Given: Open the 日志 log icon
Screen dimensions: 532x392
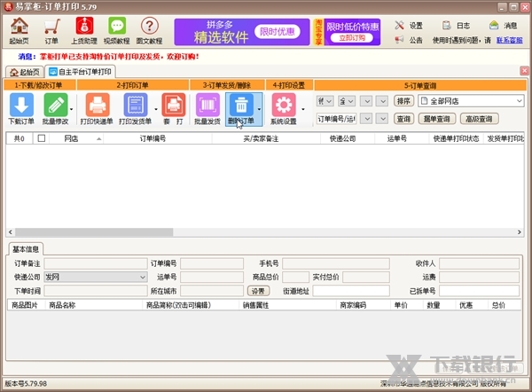Looking at the screenshot, I should coord(446,25).
